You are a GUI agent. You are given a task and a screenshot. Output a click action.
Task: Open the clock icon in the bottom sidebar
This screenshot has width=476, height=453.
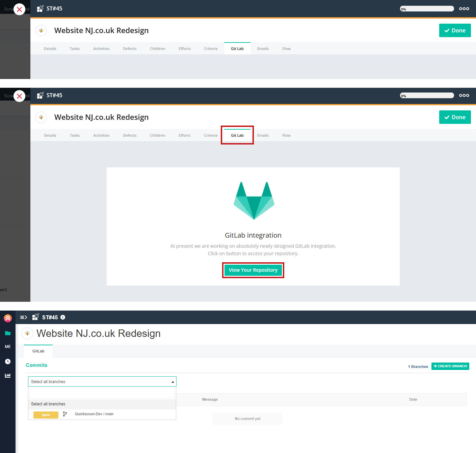tap(8, 362)
